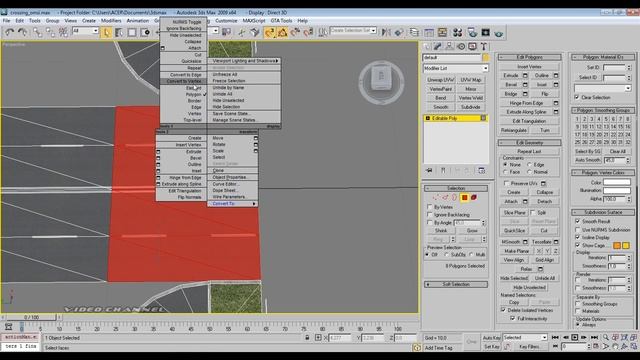Open the GTA Tools menu
This screenshot has height=360, width=640.
point(281,20)
